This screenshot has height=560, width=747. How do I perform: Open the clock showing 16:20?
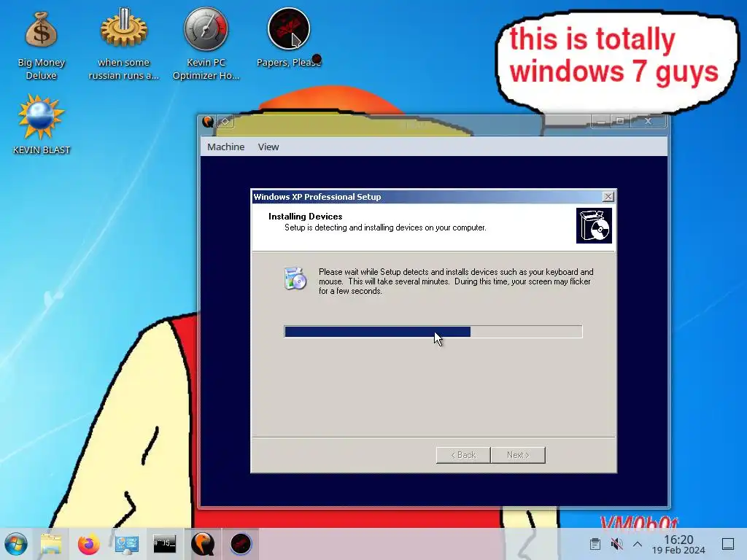click(x=678, y=544)
